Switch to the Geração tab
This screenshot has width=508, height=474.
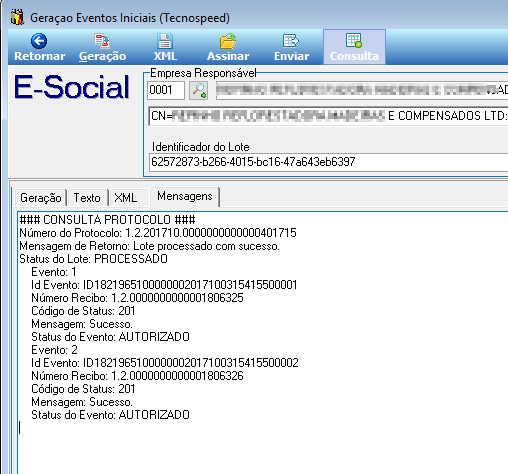pos(41,198)
